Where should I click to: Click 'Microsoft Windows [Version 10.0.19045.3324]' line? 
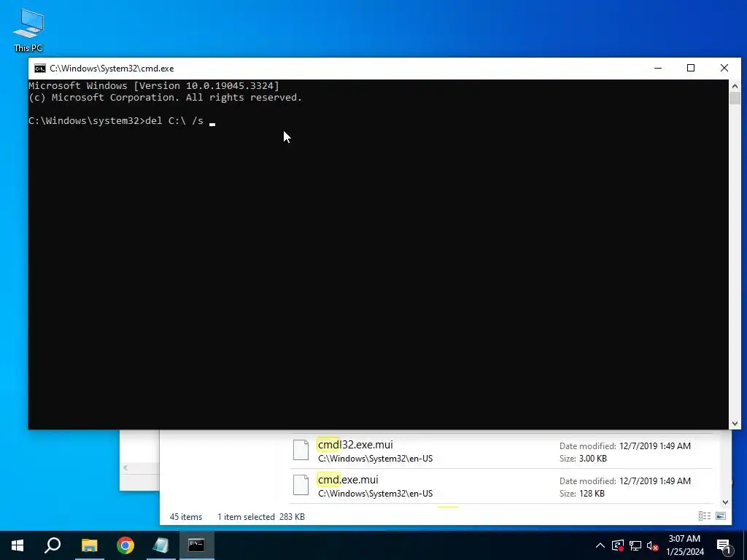pos(154,86)
